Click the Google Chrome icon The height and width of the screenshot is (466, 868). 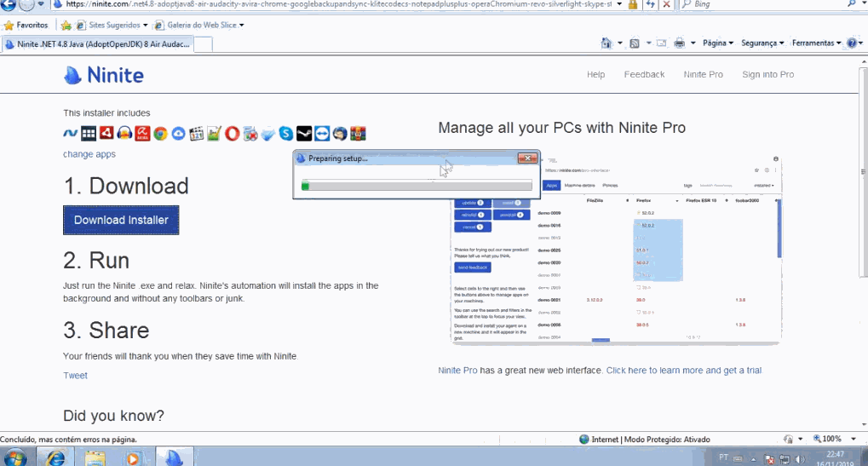click(x=160, y=134)
